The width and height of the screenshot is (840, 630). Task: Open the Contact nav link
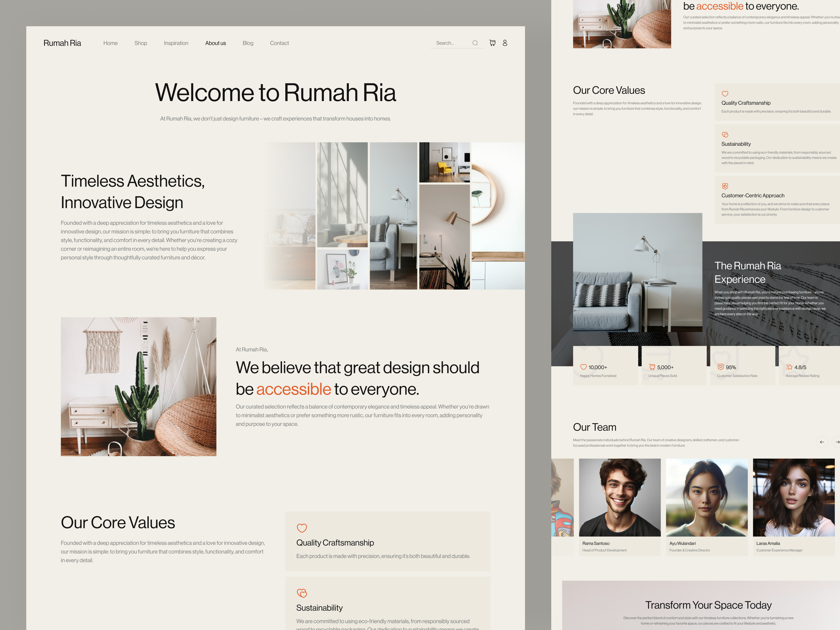click(279, 43)
